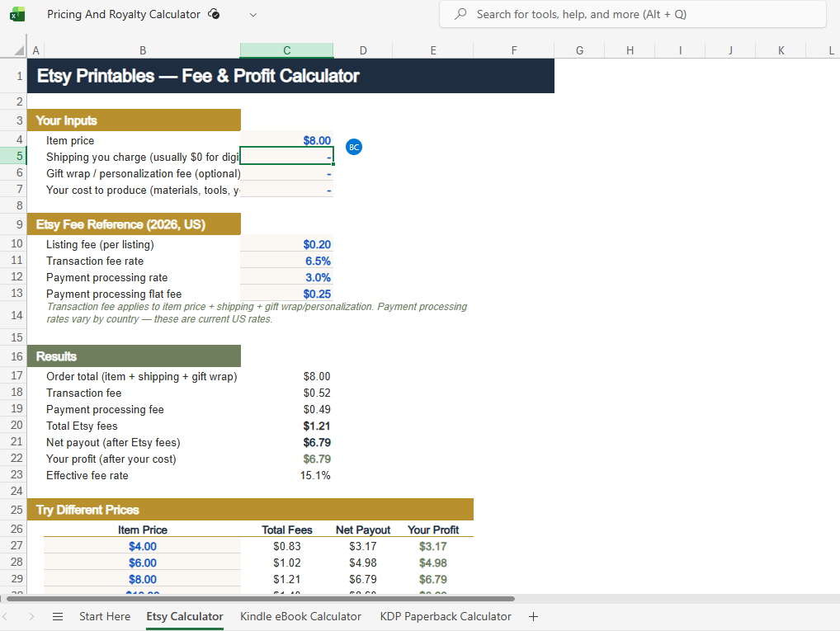This screenshot has width=840, height=631.
Task: Select row 14 header
Action: (x=13, y=315)
